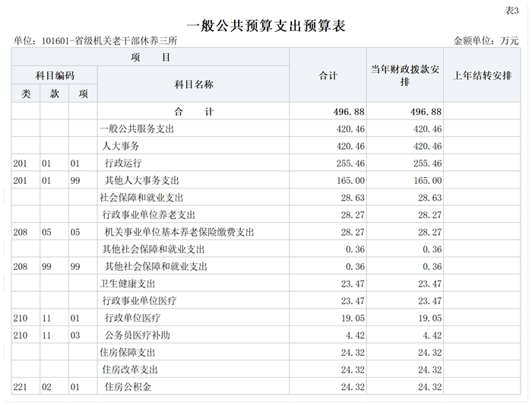Select the 住房公积金 row name cell
Viewport: 532px width, 406px height.
[x=128, y=387]
